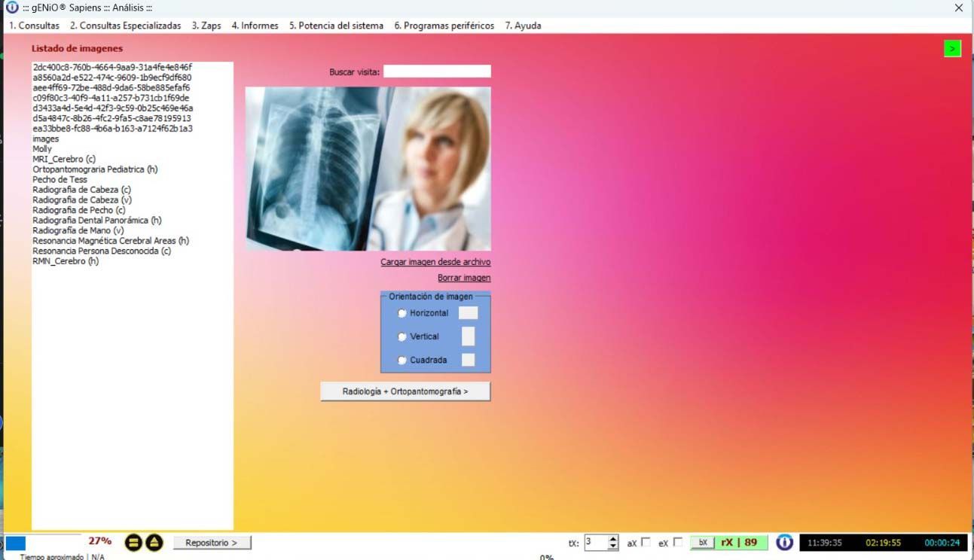Click the white clock reading 11:39:35

tap(825, 543)
